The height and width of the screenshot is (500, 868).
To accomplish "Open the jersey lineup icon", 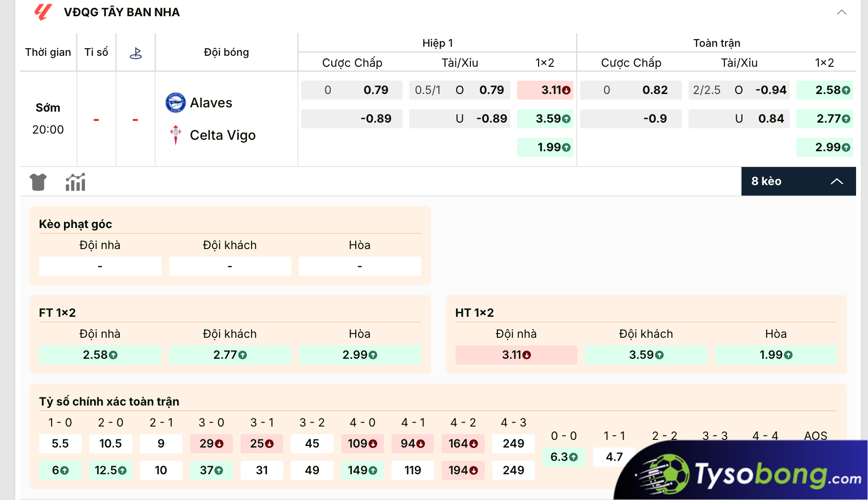I will click(x=38, y=182).
